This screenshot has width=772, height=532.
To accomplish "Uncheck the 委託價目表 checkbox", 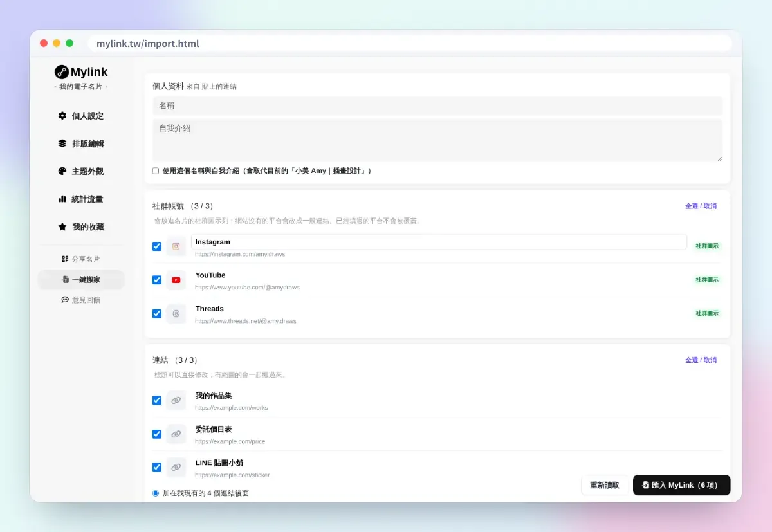I will [157, 434].
